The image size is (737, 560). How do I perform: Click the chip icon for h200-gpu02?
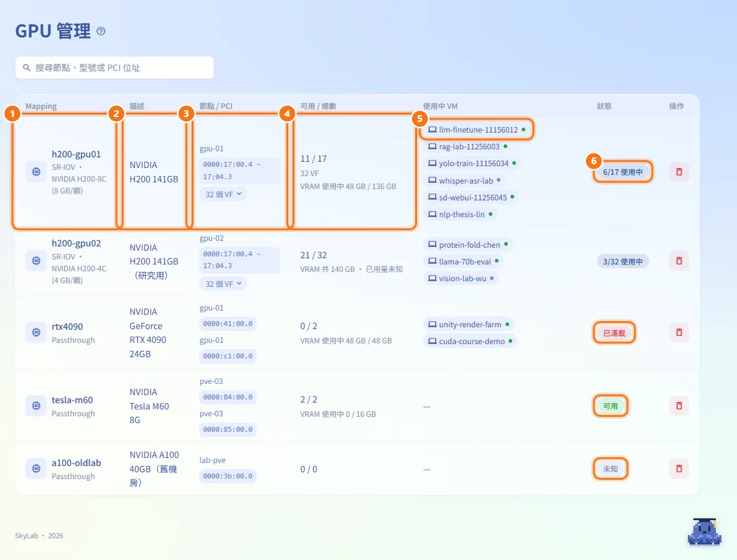click(x=36, y=261)
